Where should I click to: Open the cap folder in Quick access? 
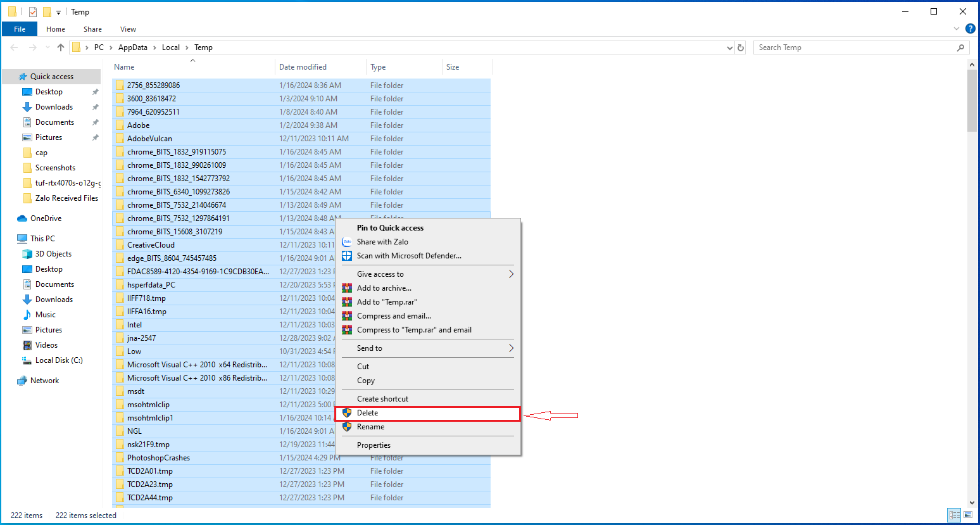pyautogui.click(x=41, y=153)
